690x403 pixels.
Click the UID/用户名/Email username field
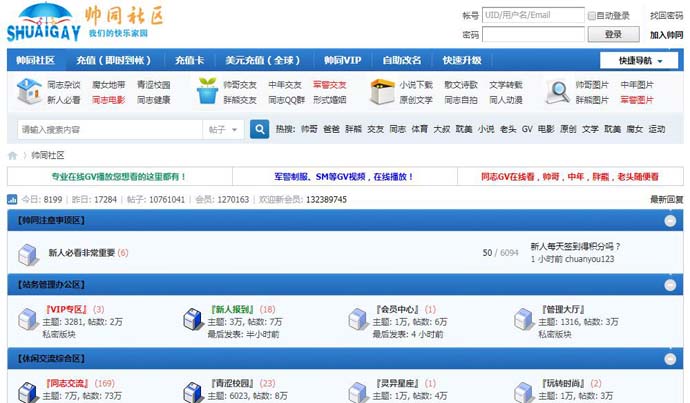[532, 16]
